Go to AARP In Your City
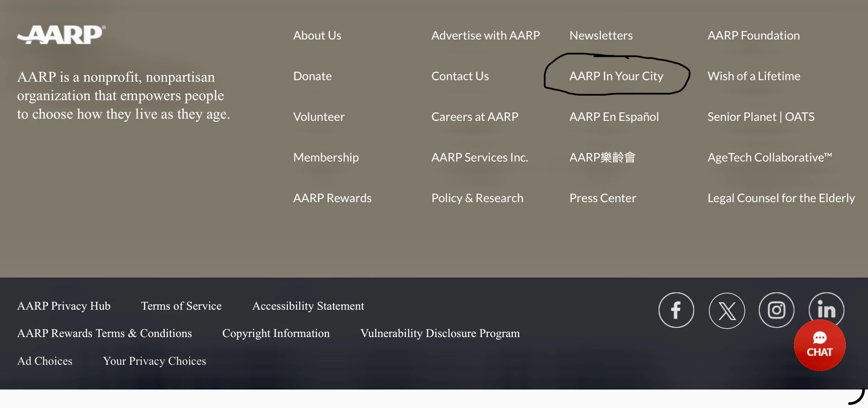This screenshot has width=868, height=408. (x=616, y=76)
